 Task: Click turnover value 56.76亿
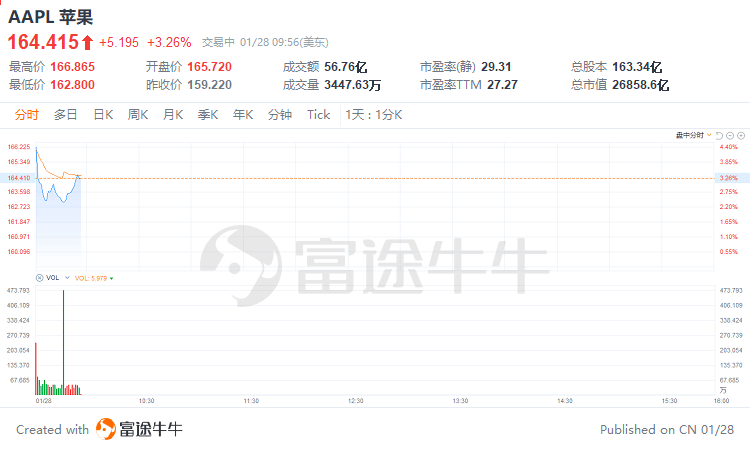pyautogui.click(x=346, y=67)
